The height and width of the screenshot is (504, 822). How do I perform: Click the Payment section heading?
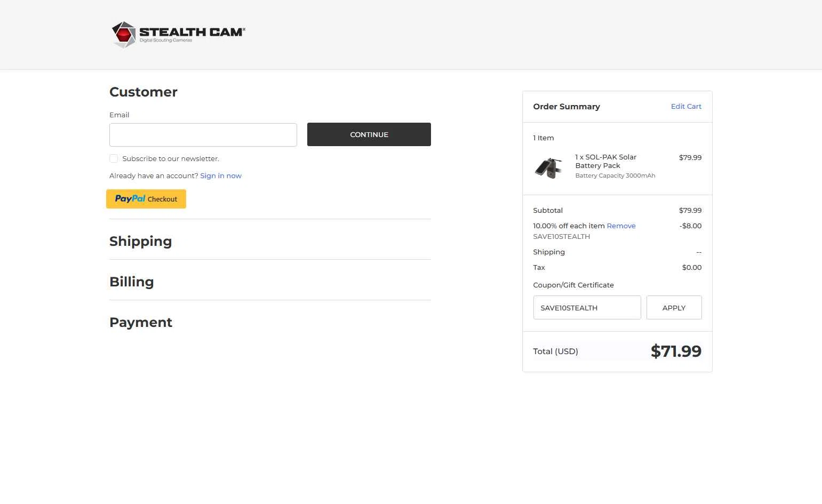point(141,322)
